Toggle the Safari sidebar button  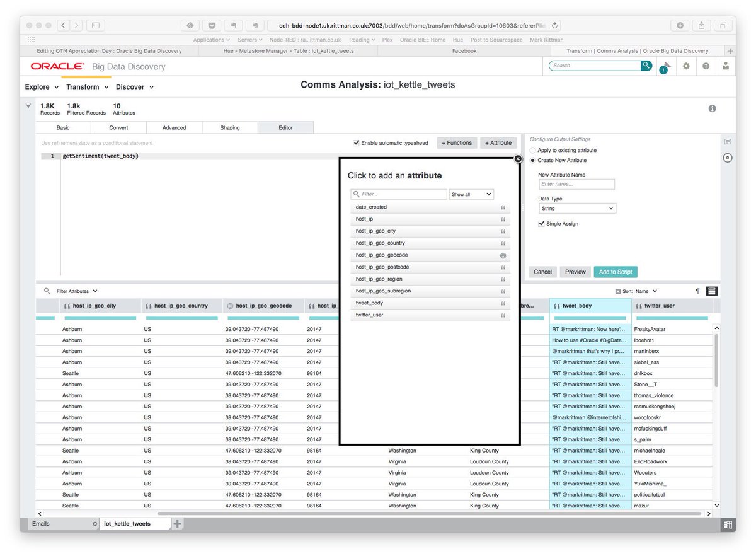click(x=96, y=26)
